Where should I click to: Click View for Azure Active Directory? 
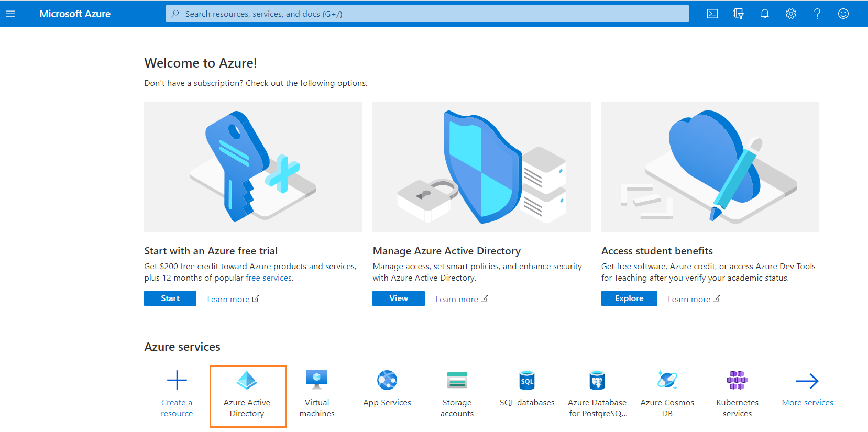398,298
